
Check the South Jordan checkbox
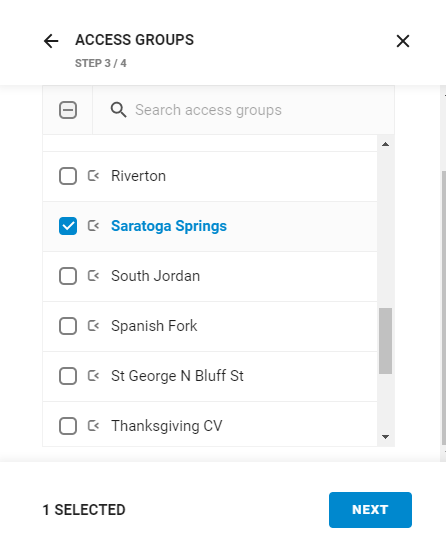pos(68,276)
